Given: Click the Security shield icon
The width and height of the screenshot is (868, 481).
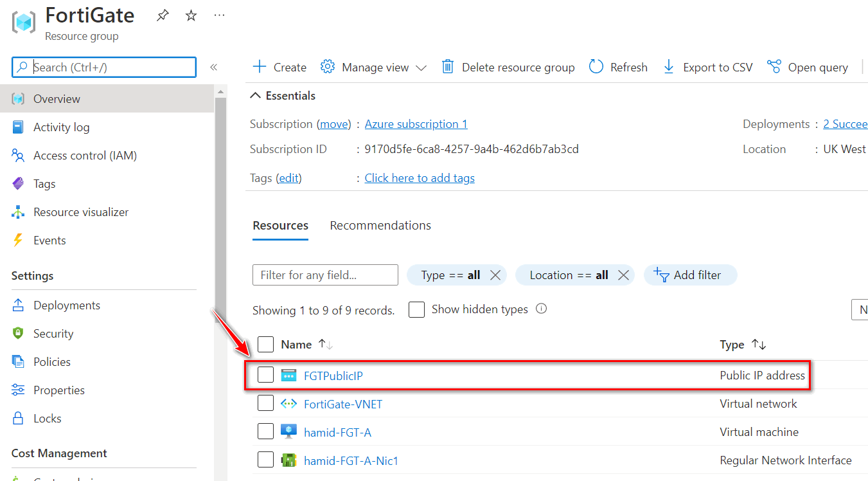Looking at the screenshot, I should [x=18, y=334].
